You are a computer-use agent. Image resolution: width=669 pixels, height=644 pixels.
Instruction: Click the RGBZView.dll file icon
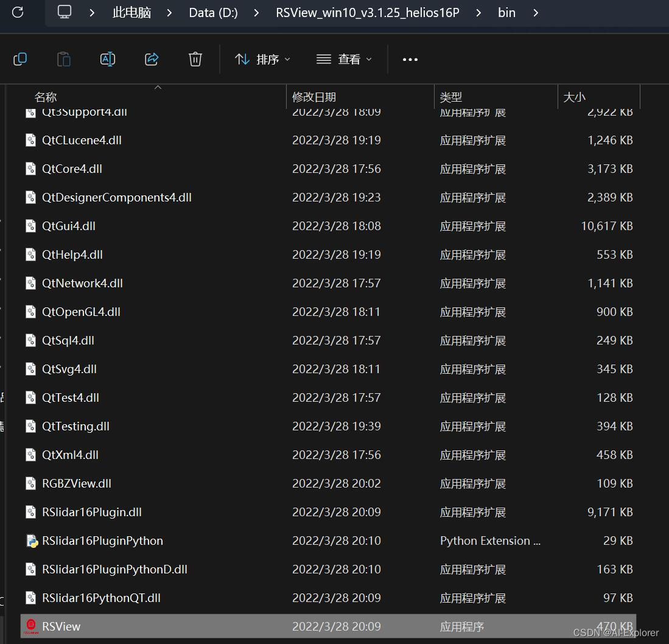[x=30, y=484]
